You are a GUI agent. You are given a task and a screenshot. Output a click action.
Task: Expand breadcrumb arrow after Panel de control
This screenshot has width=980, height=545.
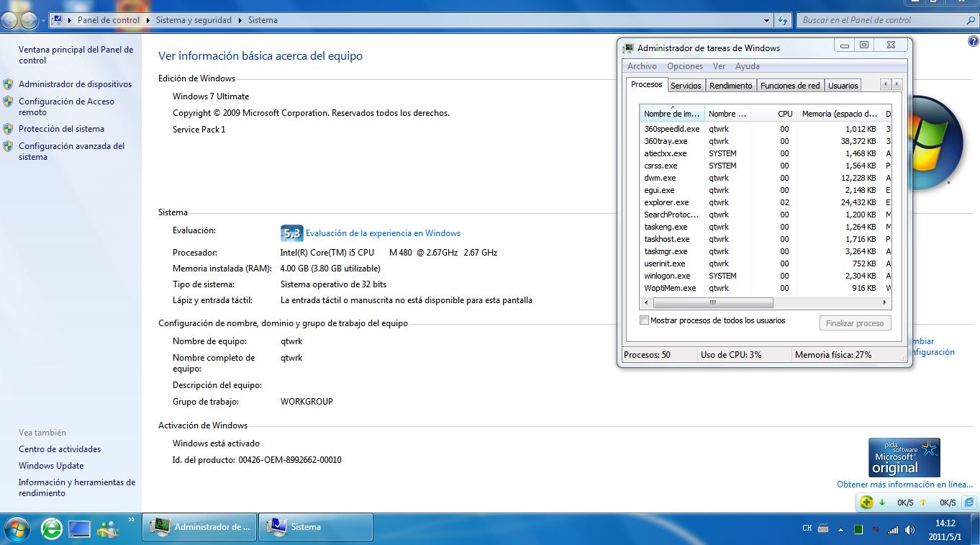(148, 20)
